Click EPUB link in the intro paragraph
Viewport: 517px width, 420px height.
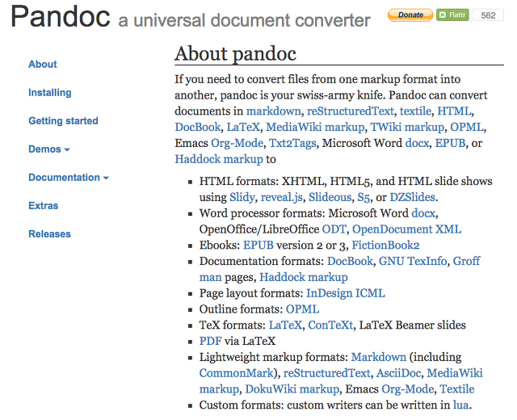coord(450,143)
